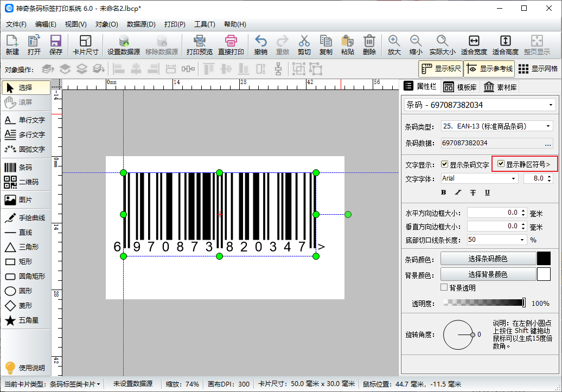Click the 透明度 opacity slider
Image resolution: width=562 pixels, height=392 pixels.
pos(484,303)
